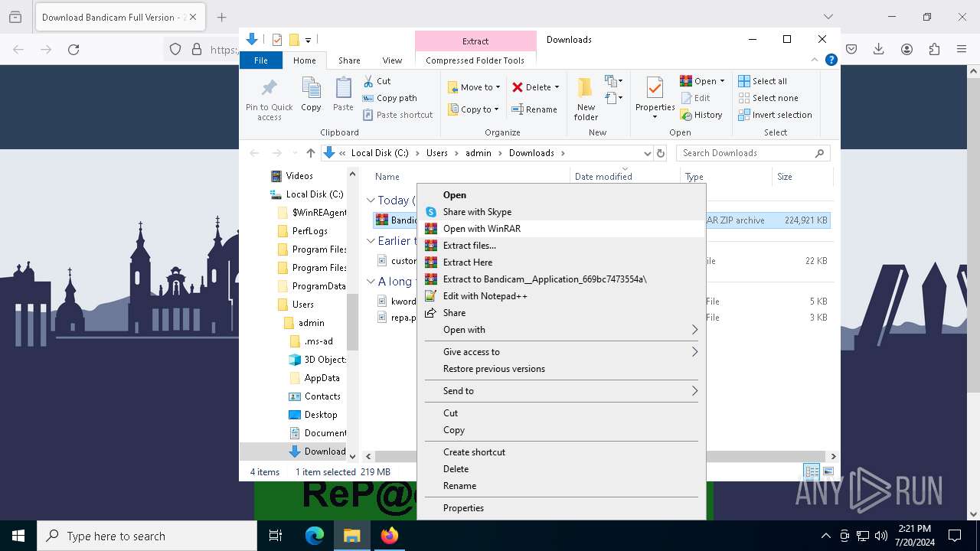Click Copy path in ribbon
980x551 pixels.
[x=390, y=98]
